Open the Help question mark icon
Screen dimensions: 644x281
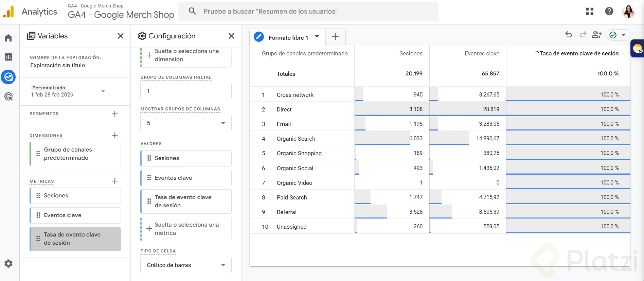[609, 11]
